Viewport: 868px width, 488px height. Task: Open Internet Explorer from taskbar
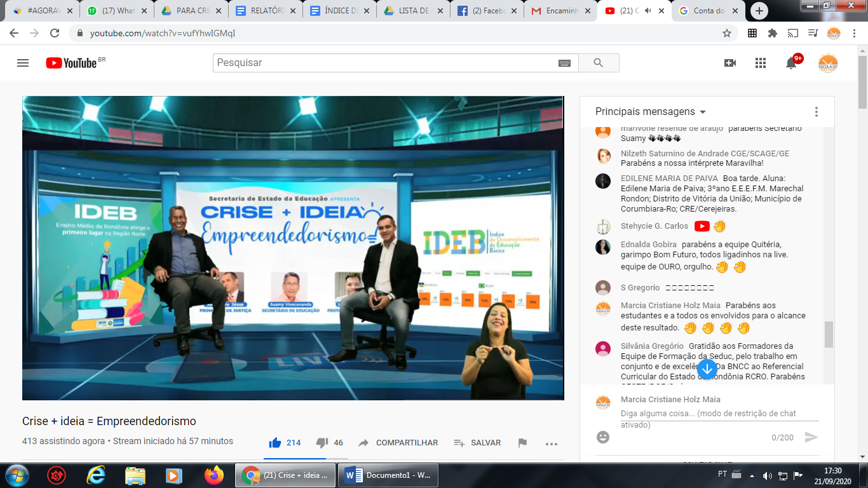(x=96, y=475)
